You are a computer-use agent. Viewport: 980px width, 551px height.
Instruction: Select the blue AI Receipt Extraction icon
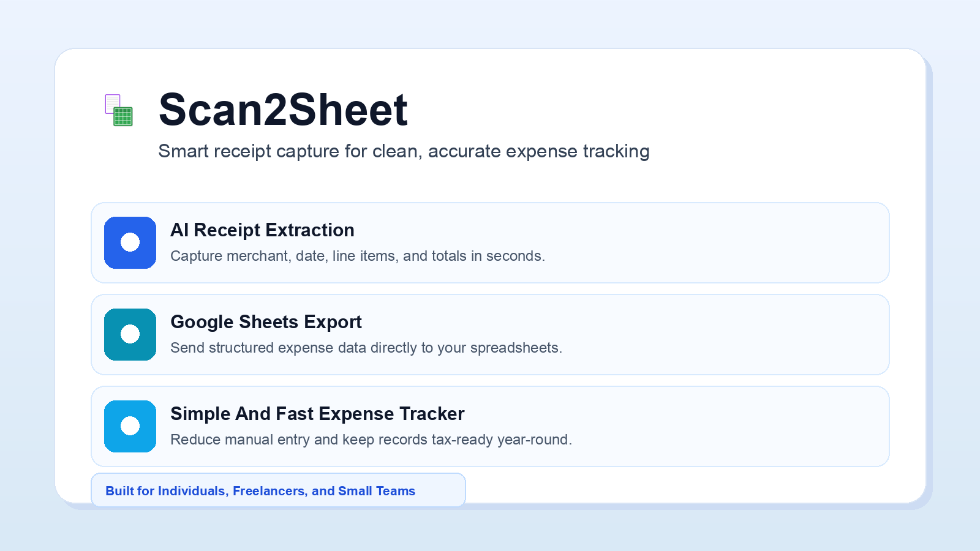tap(130, 242)
